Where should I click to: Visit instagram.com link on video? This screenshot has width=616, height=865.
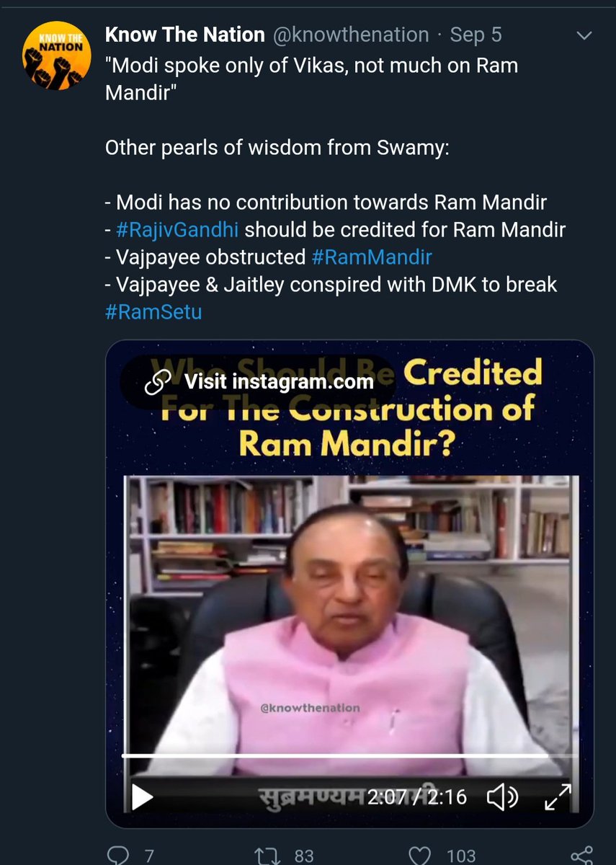point(258,381)
